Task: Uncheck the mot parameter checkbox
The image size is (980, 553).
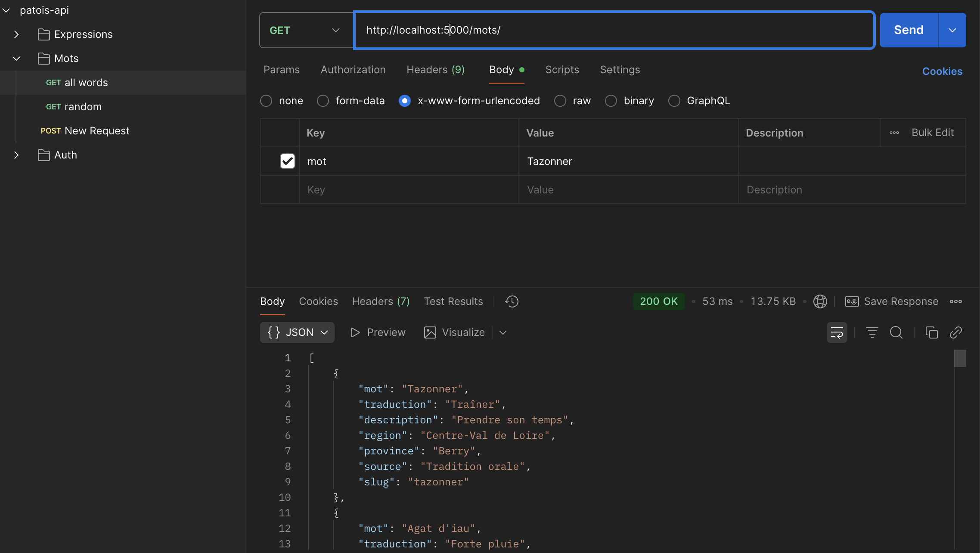Action: coord(287,161)
